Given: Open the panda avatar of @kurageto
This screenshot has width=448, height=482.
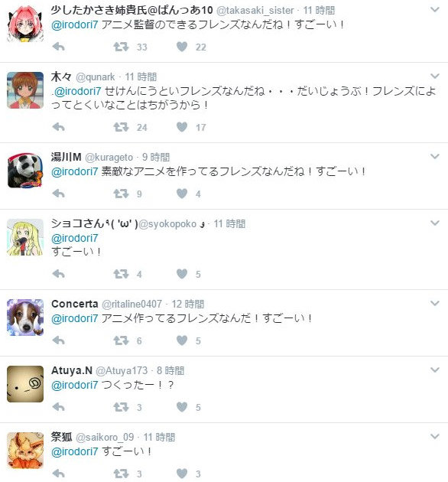Looking at the screenshot, I should point(25,170).
